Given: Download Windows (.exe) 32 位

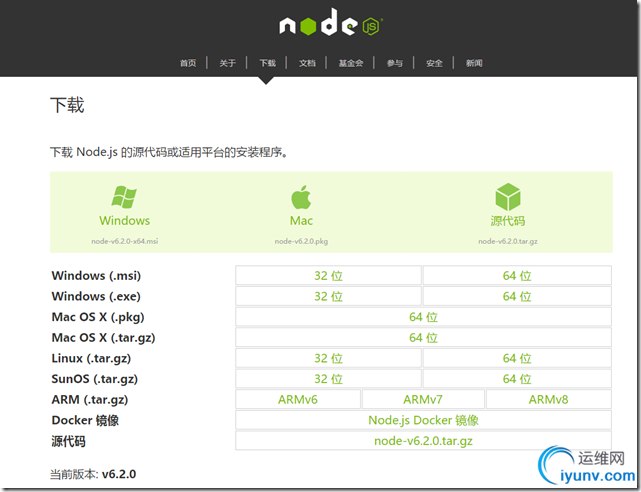Looking at the screenshot, I should click(328, 296).
